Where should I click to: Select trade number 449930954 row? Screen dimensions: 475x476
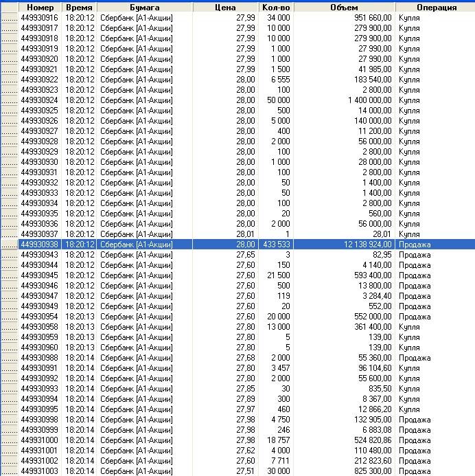(x=39, y=317)
